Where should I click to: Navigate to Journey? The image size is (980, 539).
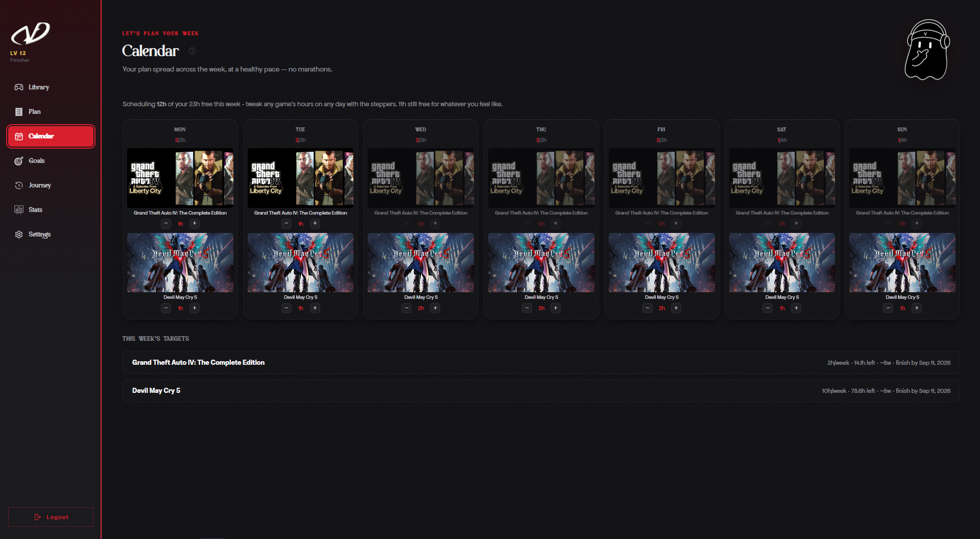point(51,185)
